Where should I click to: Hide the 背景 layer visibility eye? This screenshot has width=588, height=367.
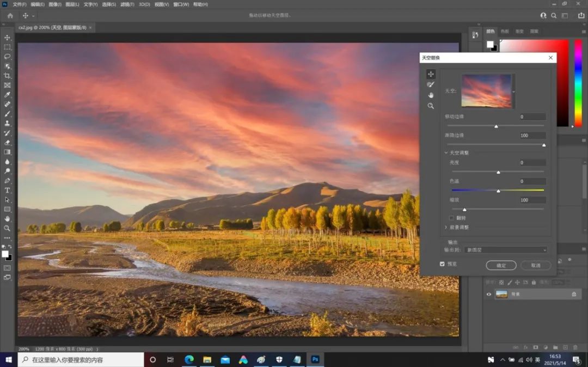point(488,294)
